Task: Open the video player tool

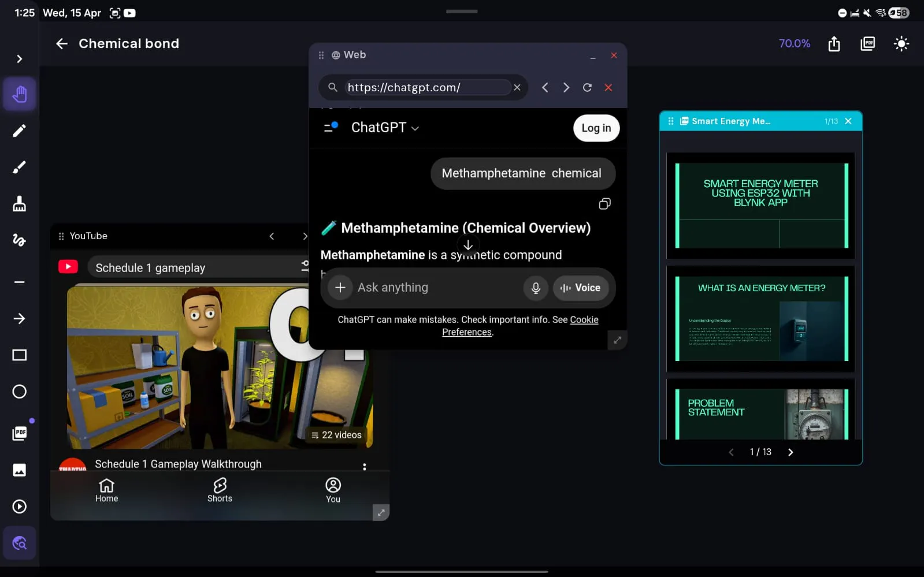Action: coord(20,507)
